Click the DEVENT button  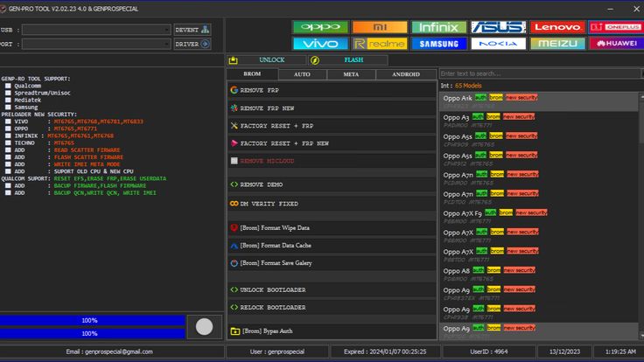tap(192, 30)
